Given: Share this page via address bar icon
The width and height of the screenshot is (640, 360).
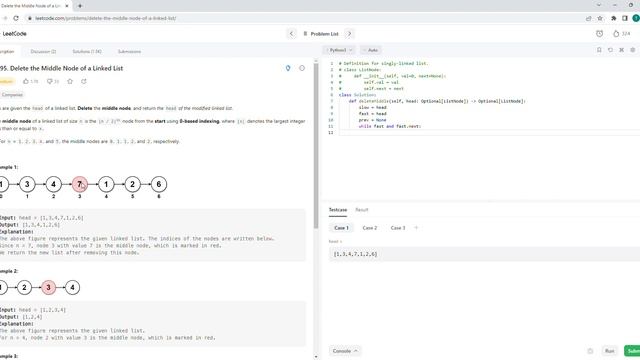Looking at the screenshot, I should tap(589, 18).
